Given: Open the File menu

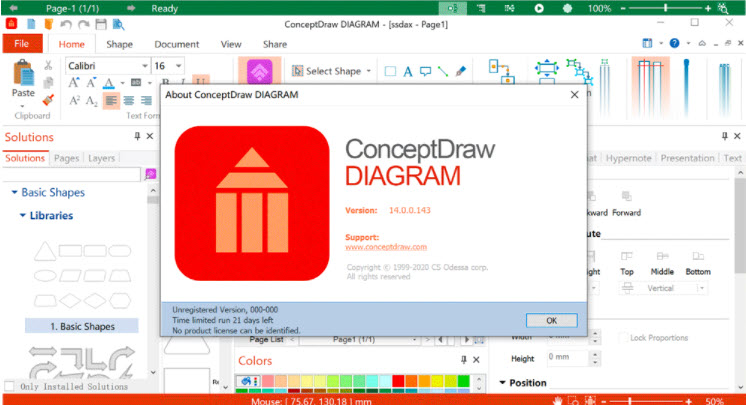Looking at the screenshot, I should click(22, 44).
